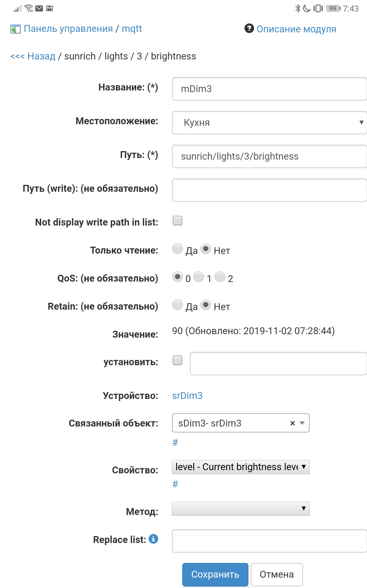This screenshot has height=588, width=367.
Task: Click the control panel icon in top-left corner
Action: click(x=15, y=29)
